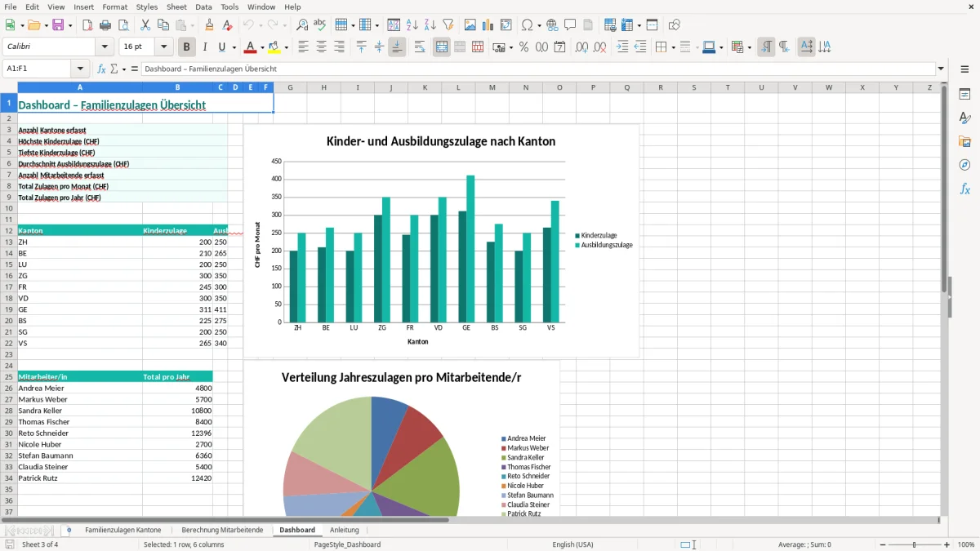The height and width of the screenshot is (551, 980).
Task: Apply yellow Background Color swatch
Action: (275, 47)
